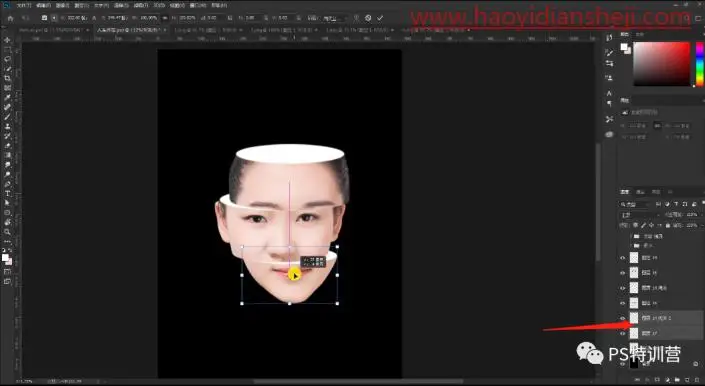Select the Gradient tool

[x=7, y=155]
